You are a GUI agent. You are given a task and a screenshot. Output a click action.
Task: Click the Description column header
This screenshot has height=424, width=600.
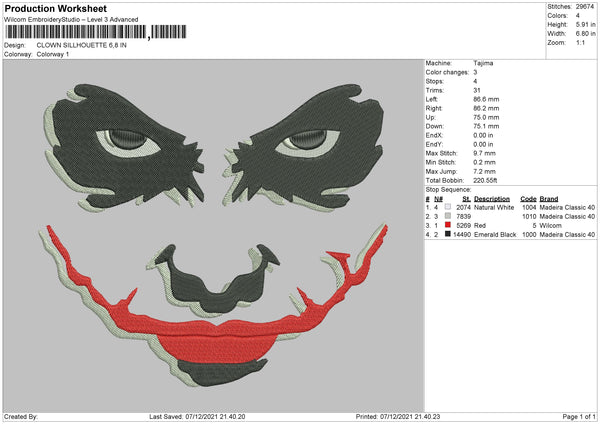coord(492,199)
